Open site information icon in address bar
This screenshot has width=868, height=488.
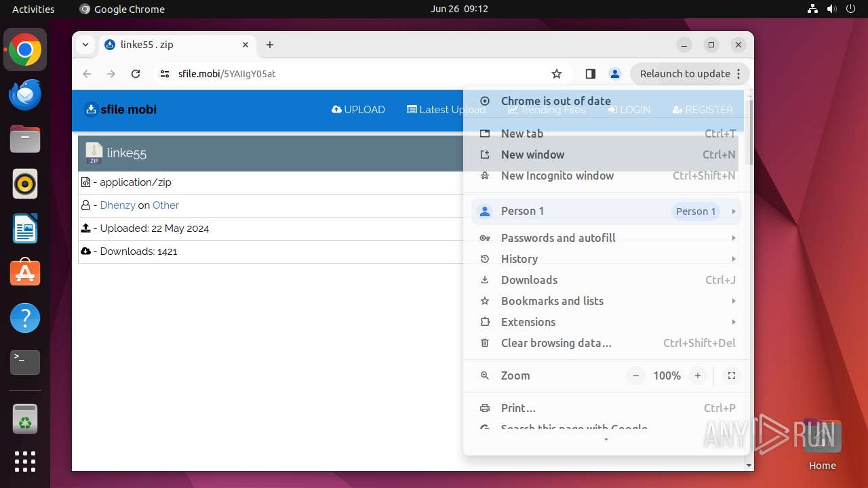(x=164, y=74)
